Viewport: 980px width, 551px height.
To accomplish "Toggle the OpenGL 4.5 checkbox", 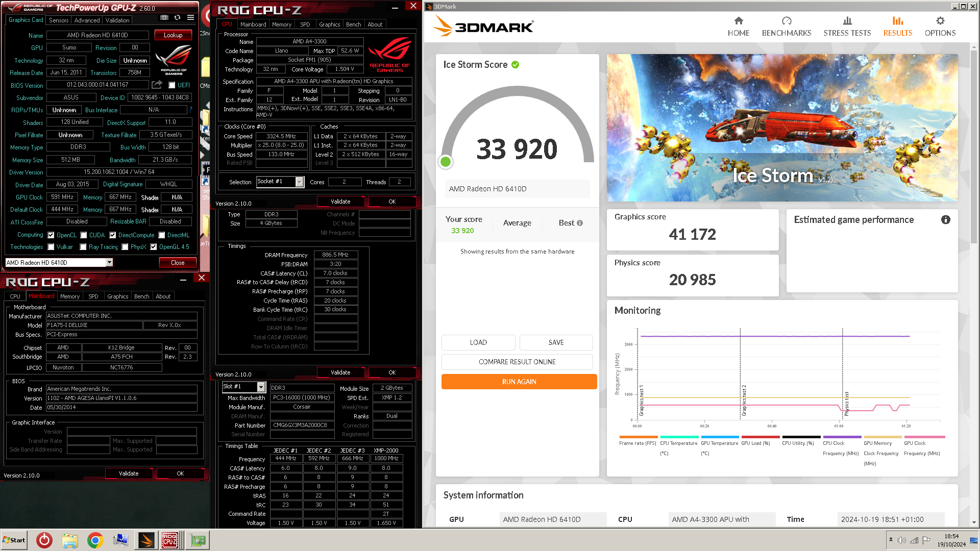I will [154, 247].
